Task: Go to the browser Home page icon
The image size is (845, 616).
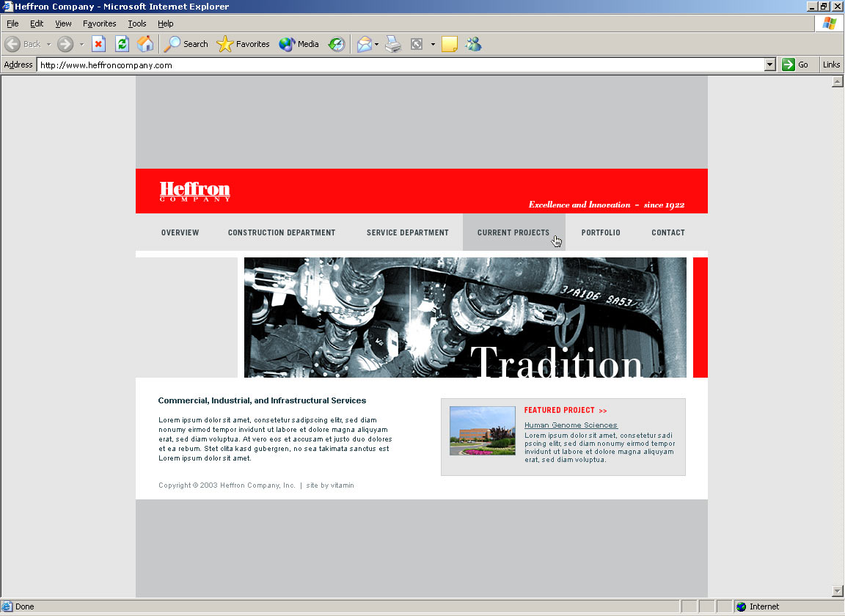Action: (145, 44)
